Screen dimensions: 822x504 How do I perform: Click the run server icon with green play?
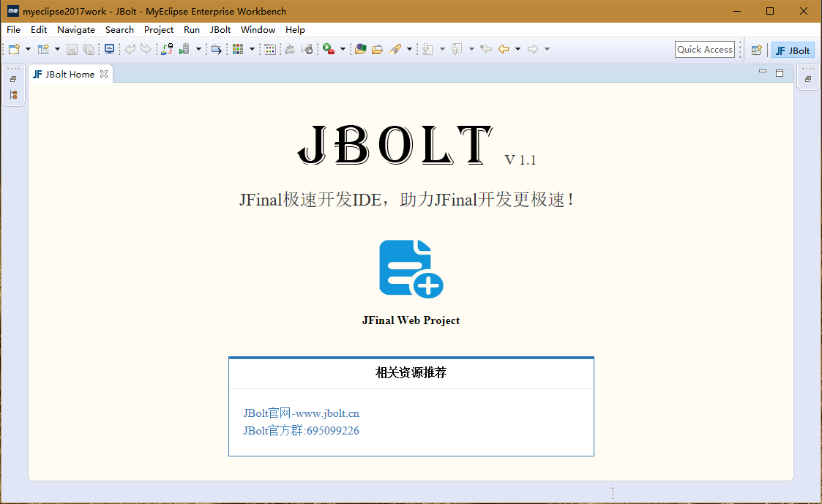click(184, 49)
